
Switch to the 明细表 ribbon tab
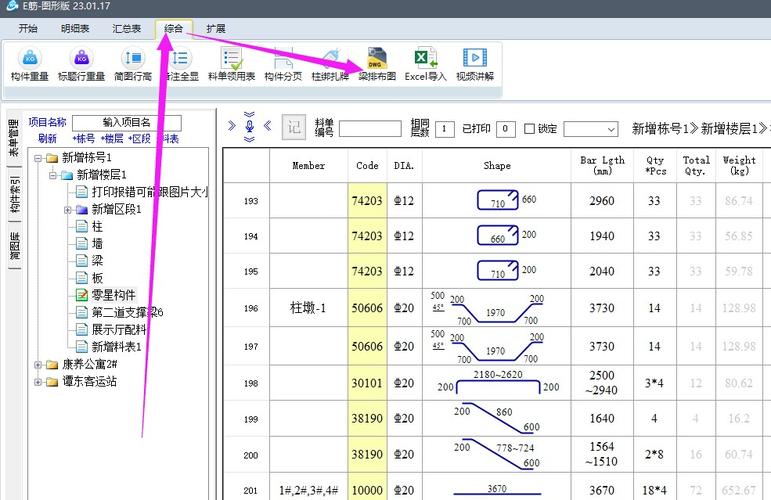[x=75, y=29]
